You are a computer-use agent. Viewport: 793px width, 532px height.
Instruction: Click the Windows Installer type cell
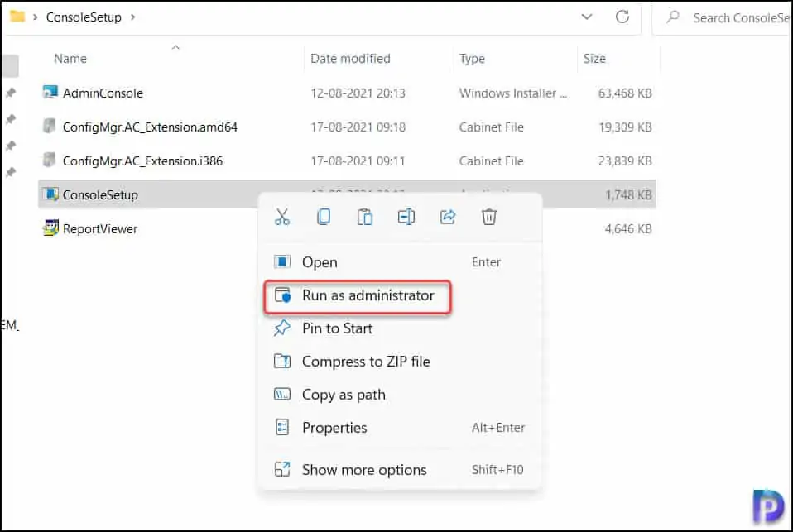513,93
